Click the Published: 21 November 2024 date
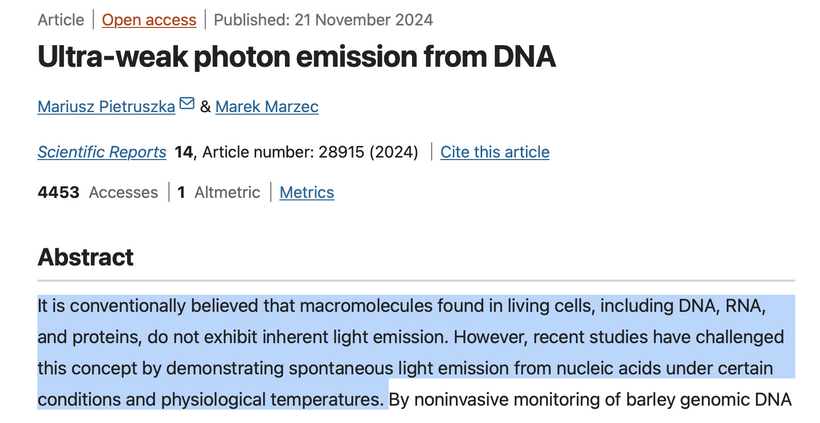 coord(323,20)
